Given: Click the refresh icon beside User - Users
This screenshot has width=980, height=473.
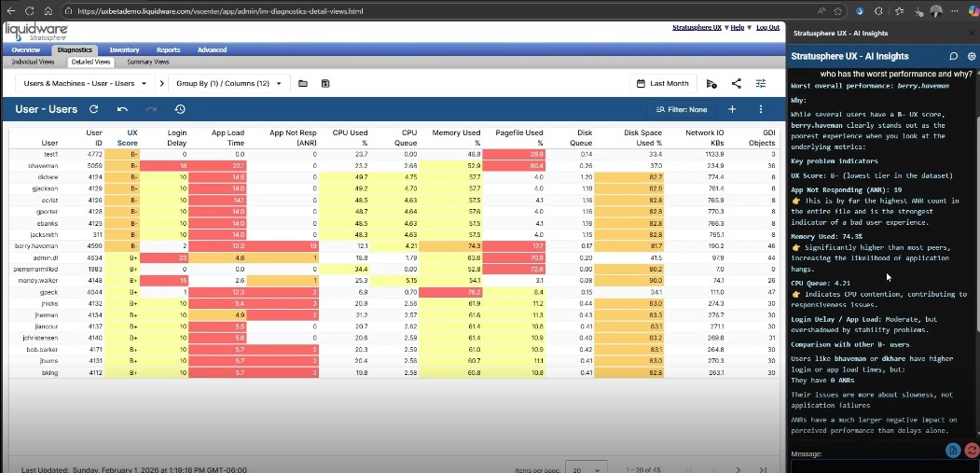Looking at the screenshot, I should (x=93, y=109).
